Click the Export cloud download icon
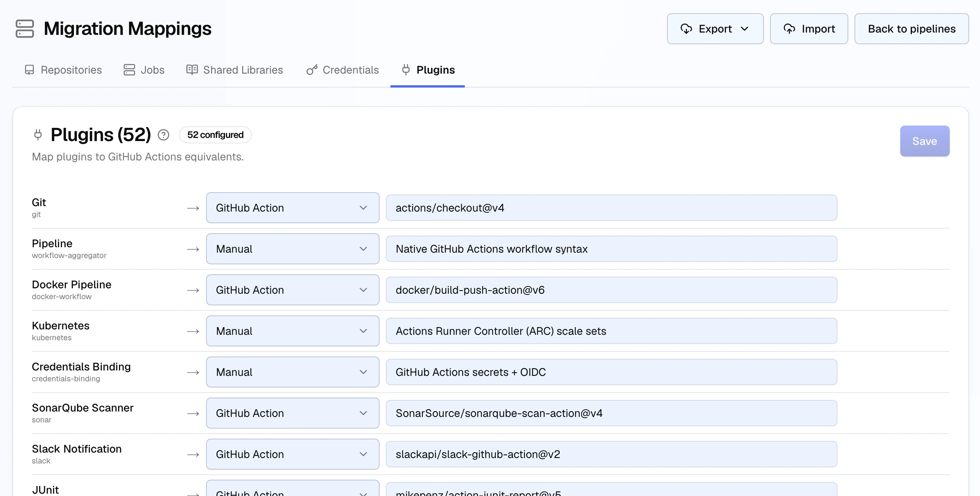980x496 pixels. coord(686,29)
